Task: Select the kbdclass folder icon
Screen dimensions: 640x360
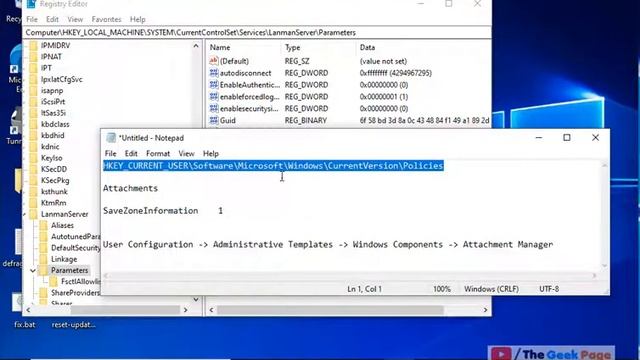Action: pos(33,124)
